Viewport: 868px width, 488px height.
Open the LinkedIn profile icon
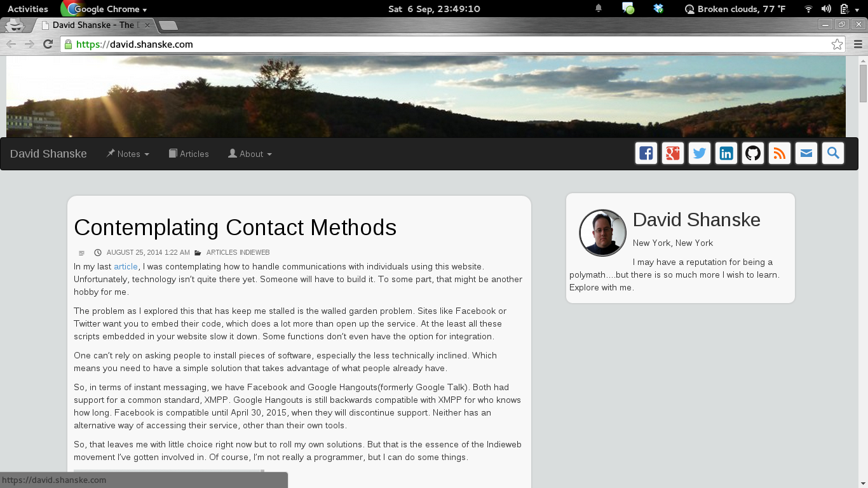726,154
